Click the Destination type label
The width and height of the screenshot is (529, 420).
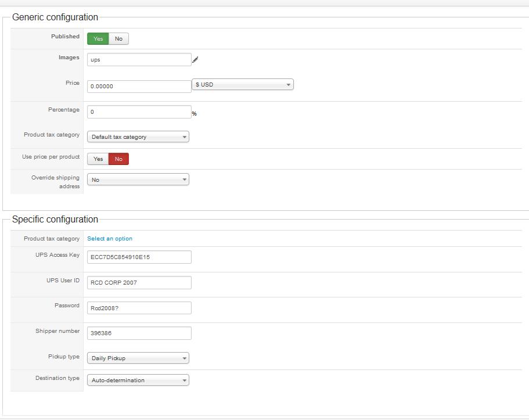tap(57, 378)
